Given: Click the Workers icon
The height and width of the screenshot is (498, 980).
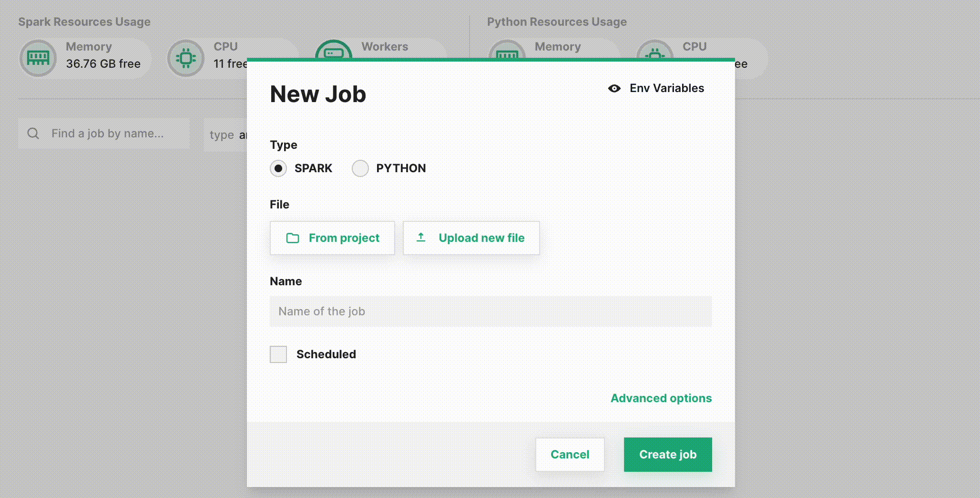Looking at the screenshot, I should (334, 52).
